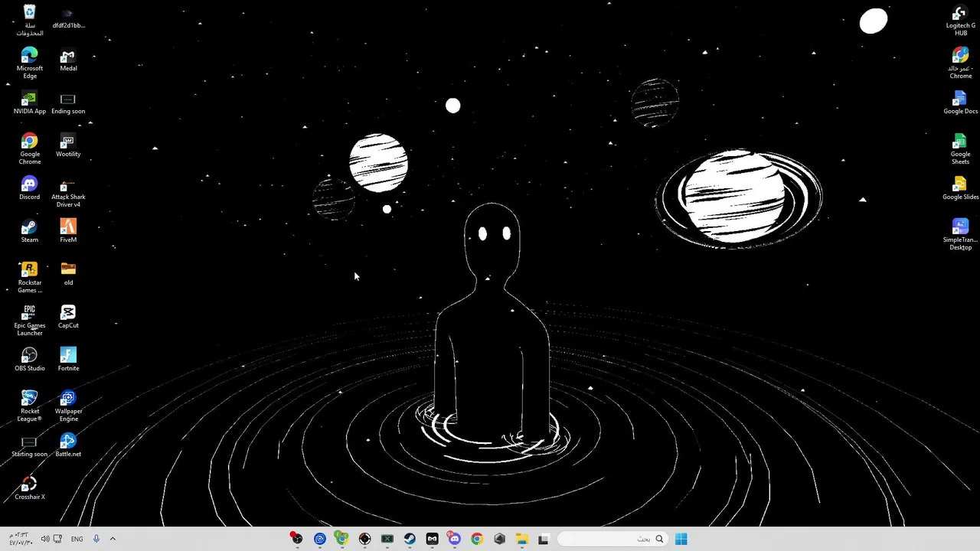Open Logitech G HUB desktop shortcut
The width and height of the screenshot is (980, 551).
pos(960,20)
